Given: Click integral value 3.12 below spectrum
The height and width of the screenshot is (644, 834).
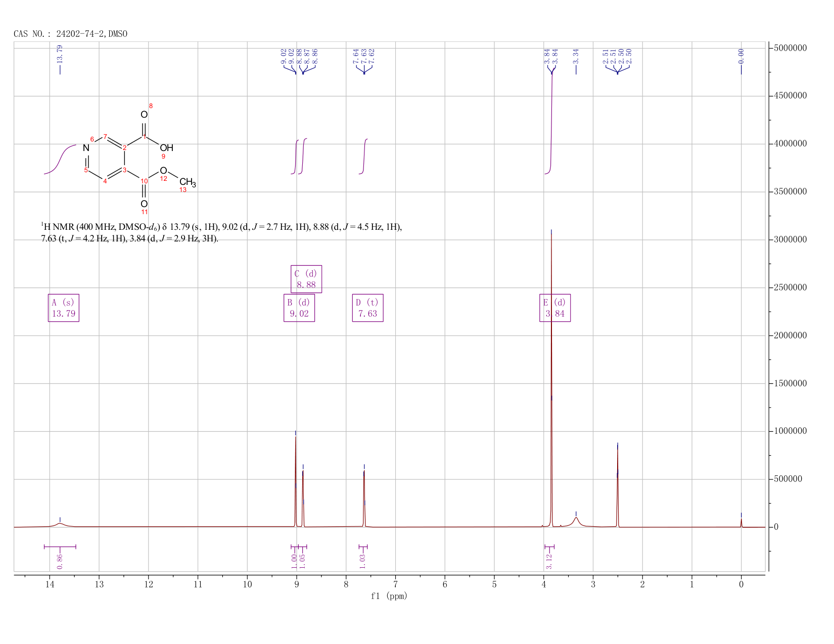Looking at the screenshot, I should pyautogui.click(x=549, y=561).
